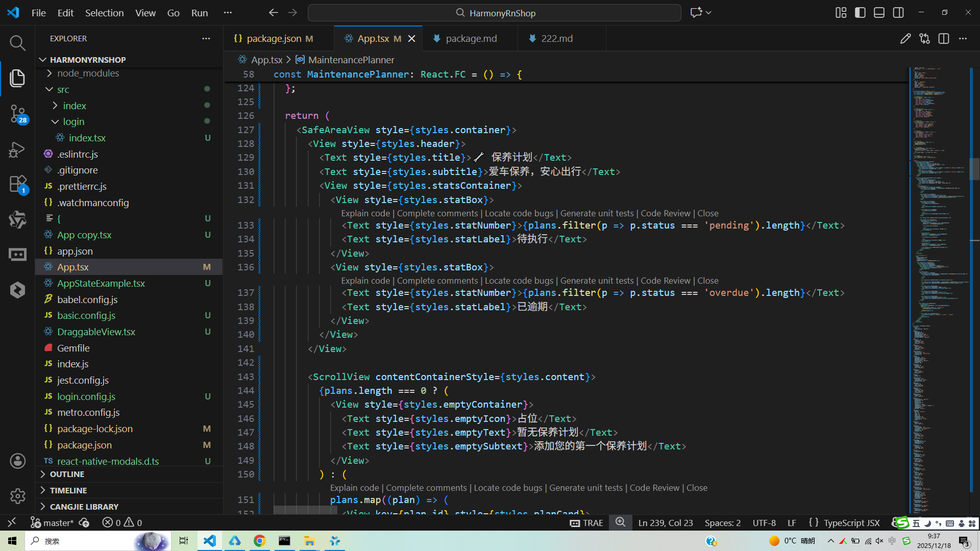Expand the node_modules folder
The width and height of the screenshot is (980, 551).
(x=88, y=73)
